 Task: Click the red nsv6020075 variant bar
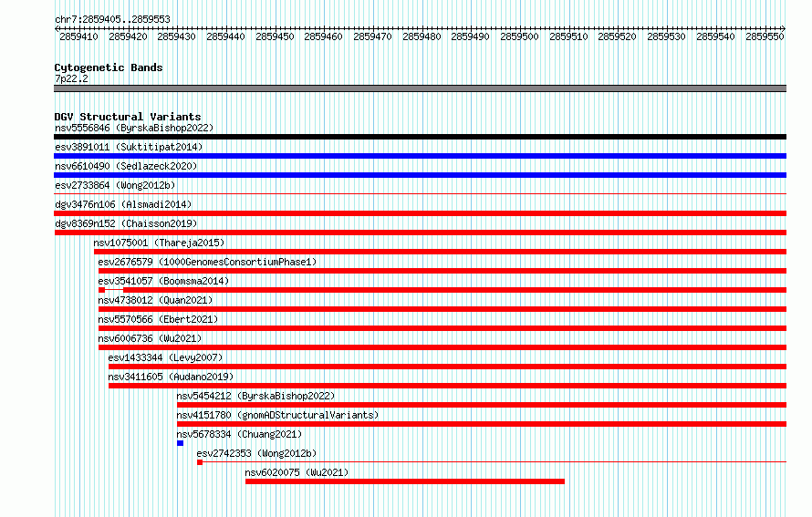point(405,481)
